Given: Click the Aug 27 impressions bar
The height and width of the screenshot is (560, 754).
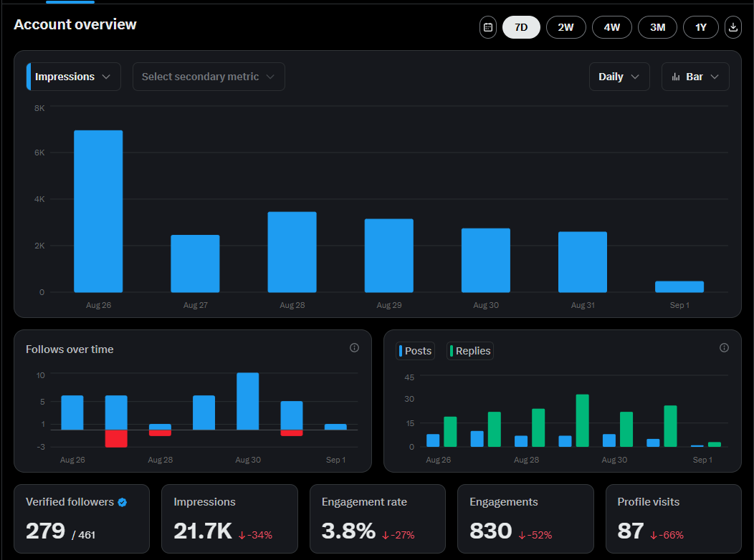Looking at the screenshot, I should coord(195,264).
